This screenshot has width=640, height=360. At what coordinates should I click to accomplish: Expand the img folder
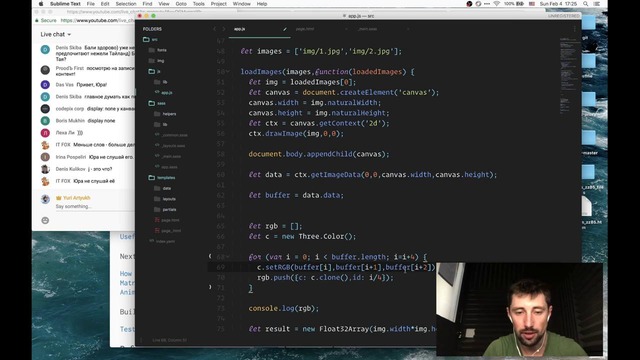coord(157,61)
